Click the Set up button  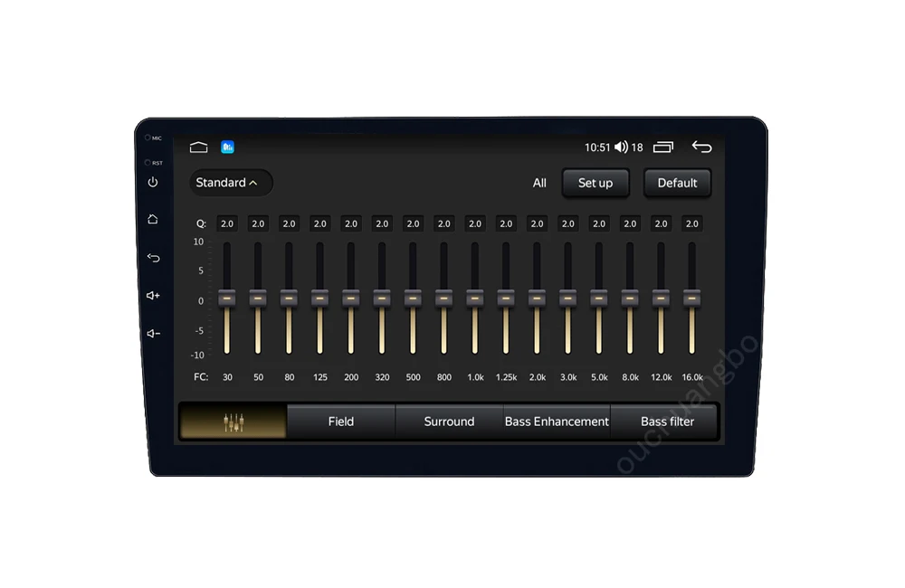click(595, 183)
